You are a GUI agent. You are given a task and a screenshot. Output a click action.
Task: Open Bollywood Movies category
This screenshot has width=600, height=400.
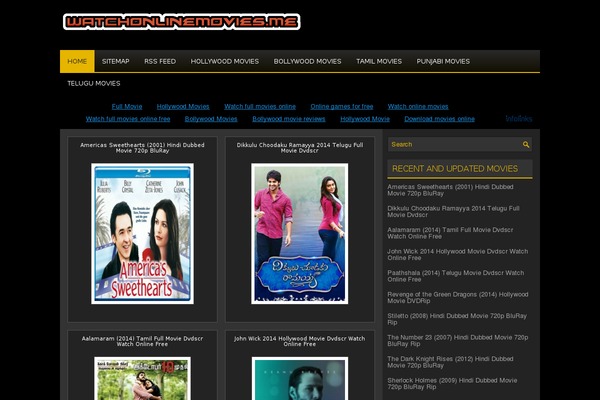pyautogui.click(x=307, y=61)
